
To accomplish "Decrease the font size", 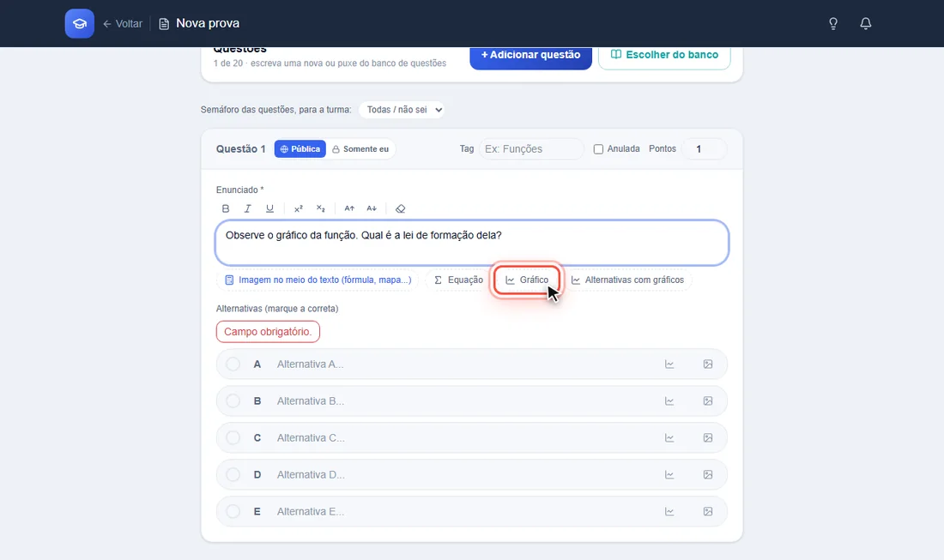I will point(372,208).
